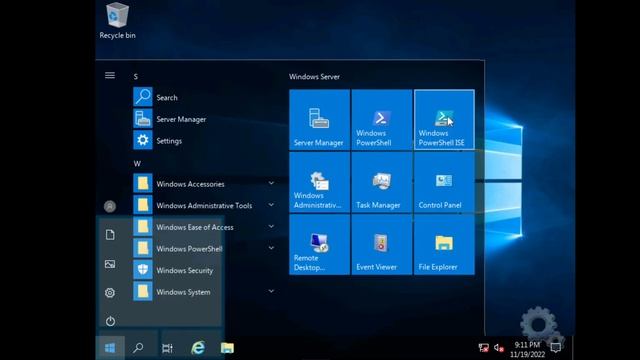
Task: Click the muted volume tray icon
Action: pyautogui.click(x=499, y=348)
